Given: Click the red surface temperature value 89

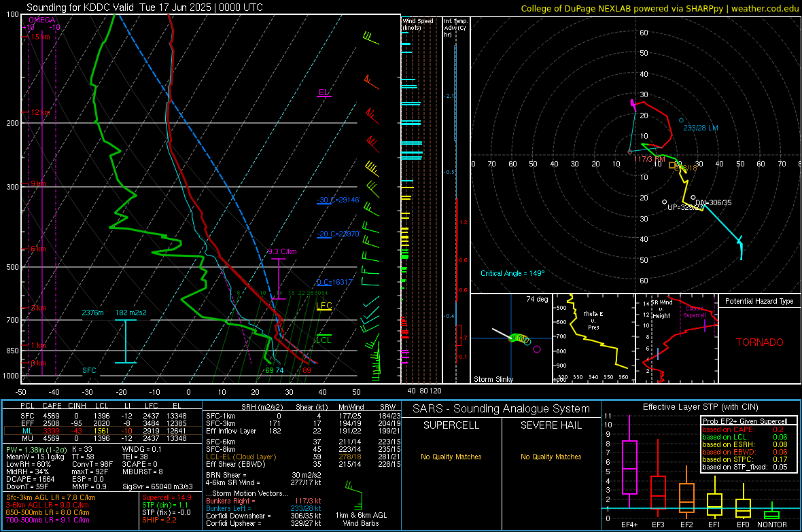Looking at the screenshot, I should (x=307, y=370).
